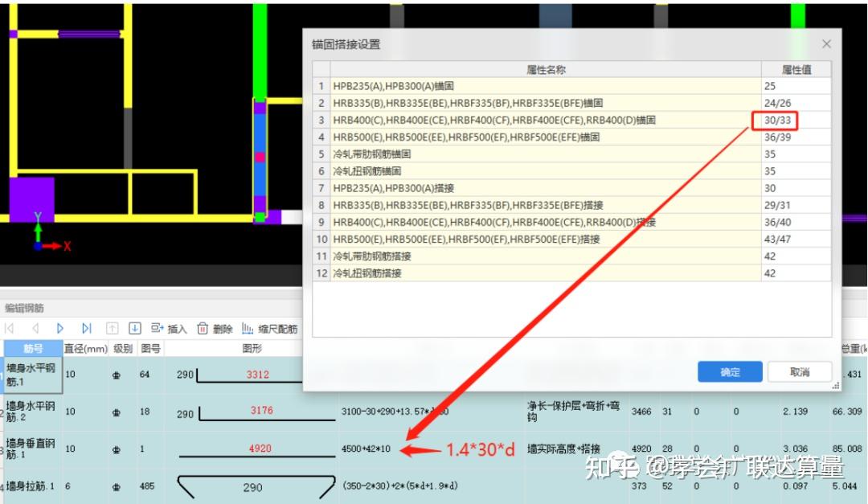
Task: Click the 筋号 column header
Action: 33,348
